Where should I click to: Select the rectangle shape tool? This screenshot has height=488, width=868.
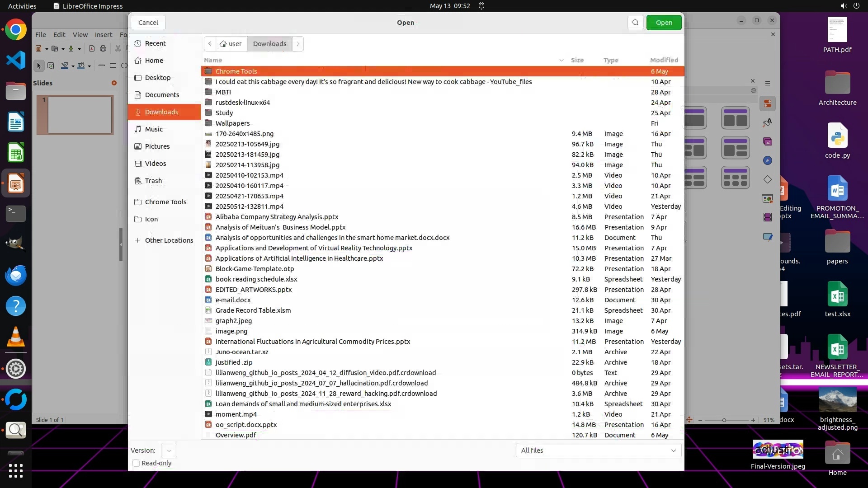point(113,66)
